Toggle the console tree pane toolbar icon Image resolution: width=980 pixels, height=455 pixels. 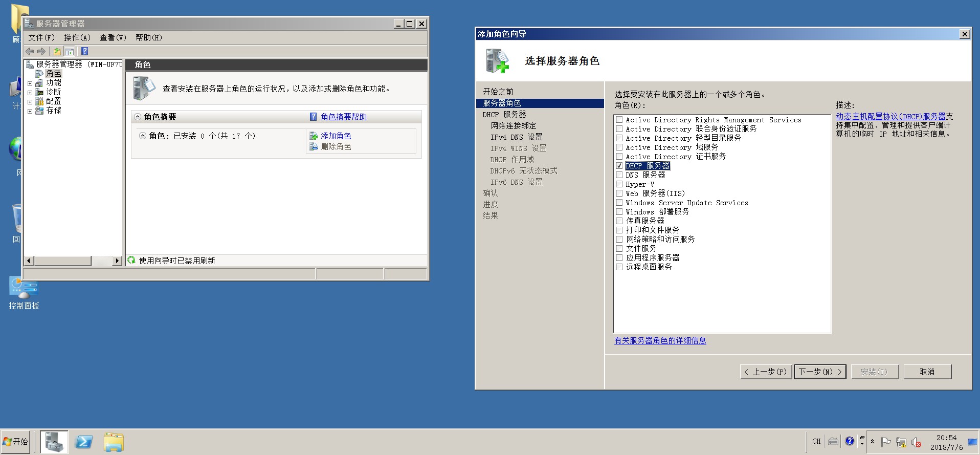tap(70, 51)
